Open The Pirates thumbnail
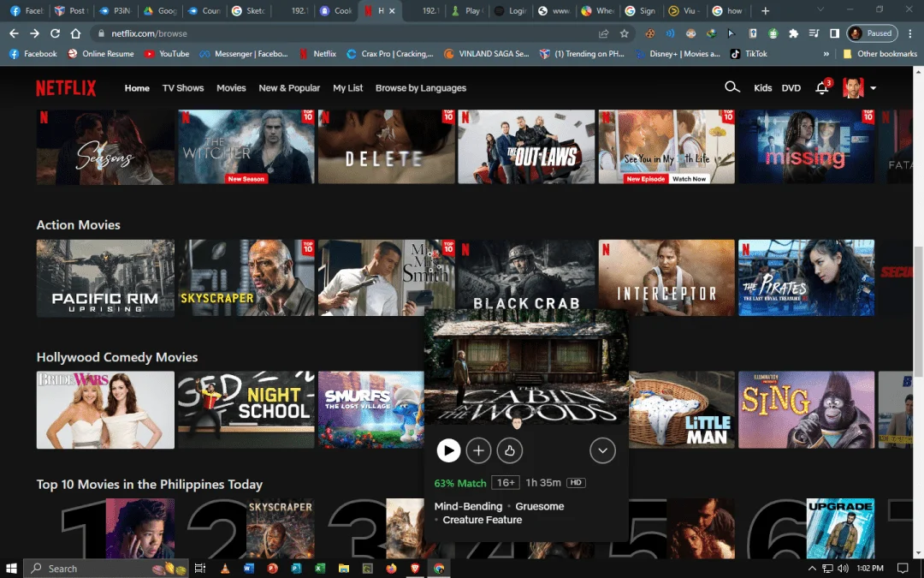This screenshot has height=578, width=924. pos(806,277)
